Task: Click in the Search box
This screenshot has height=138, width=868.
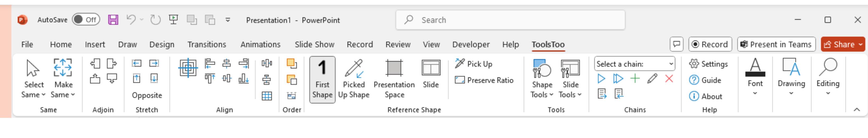Action: [510, 20]
